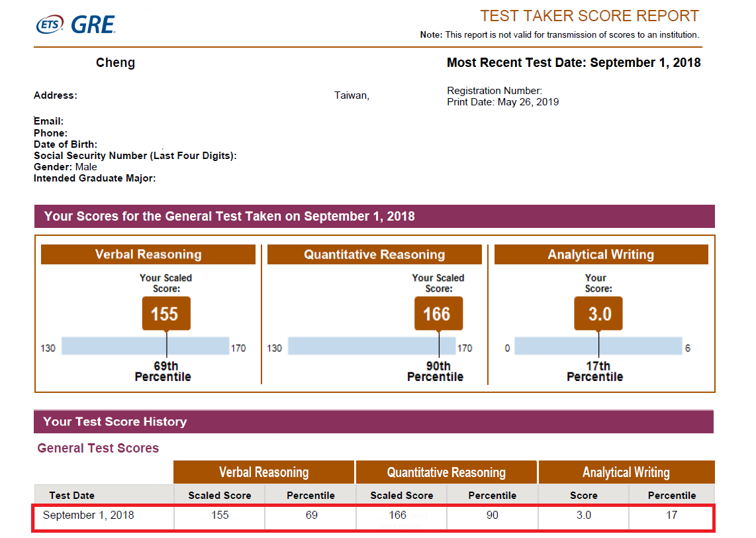Image resolution: width=756 pixels, height=538 pixels.
Task: Click Verbal Reasoning header in history table
Action: tap(263, 472)
